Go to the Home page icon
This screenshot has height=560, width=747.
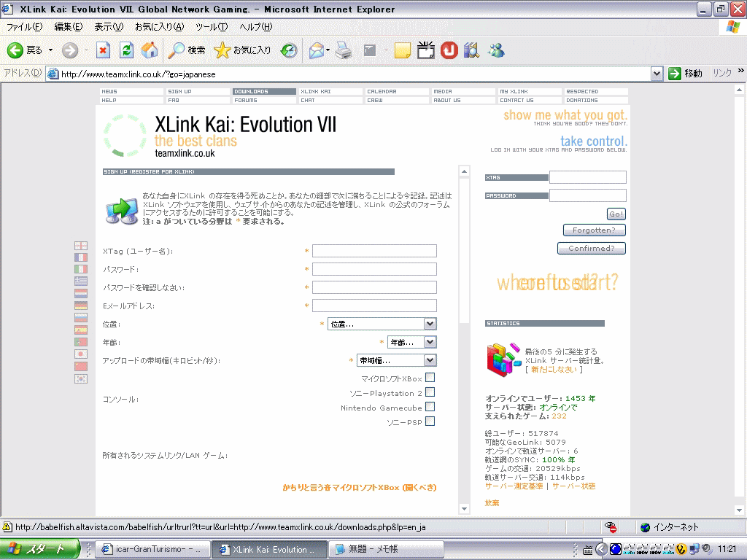[x=149, y=50]
